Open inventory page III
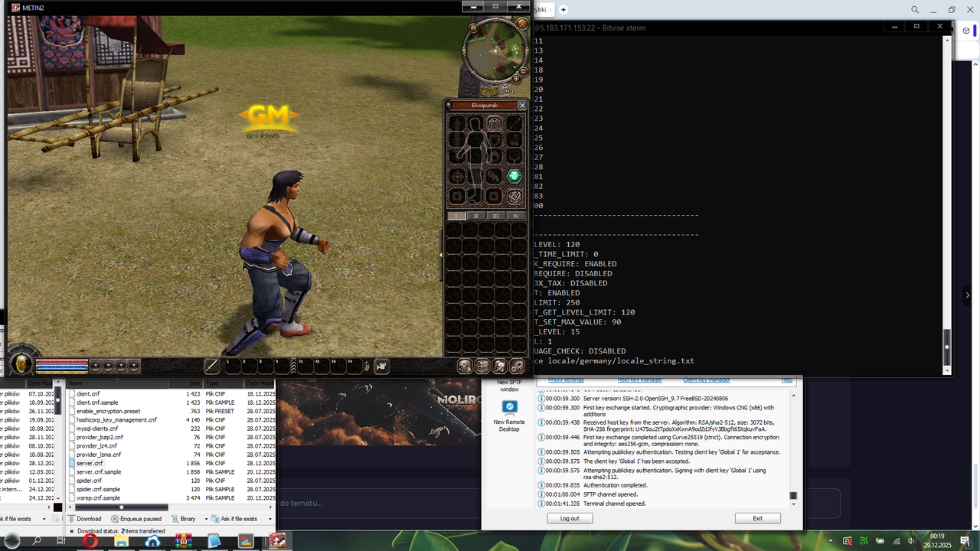This screenshot has height=551, width=980. click(496, 216)
